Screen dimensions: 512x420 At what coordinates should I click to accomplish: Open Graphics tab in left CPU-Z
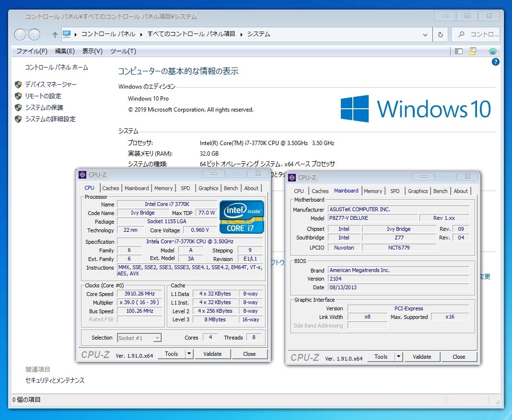coord(209,188)
